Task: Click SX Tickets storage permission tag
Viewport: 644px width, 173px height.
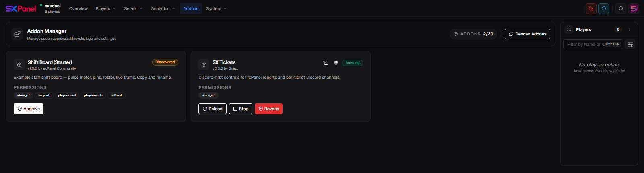Action: pos(208,95)
